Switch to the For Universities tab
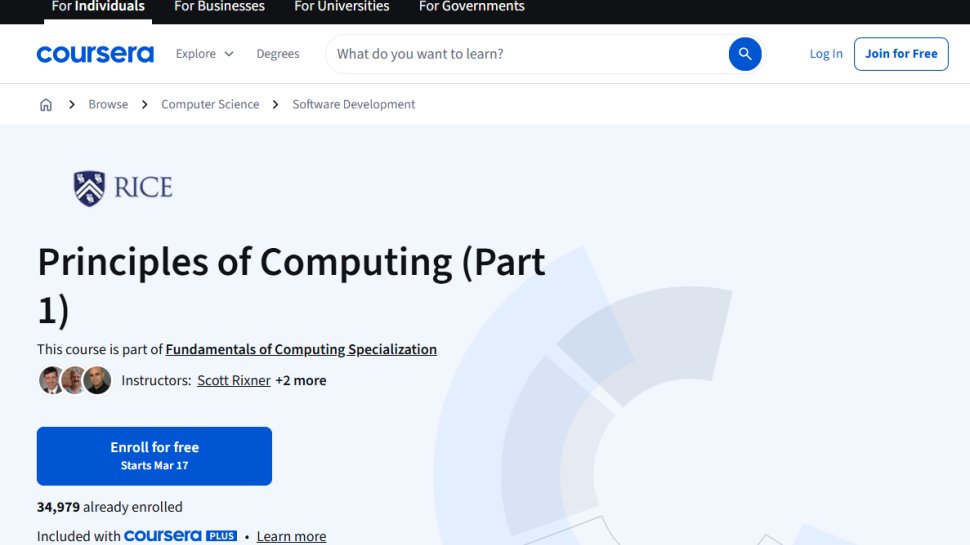The height and width of the screenshot is (545, 970). point(341,7)
